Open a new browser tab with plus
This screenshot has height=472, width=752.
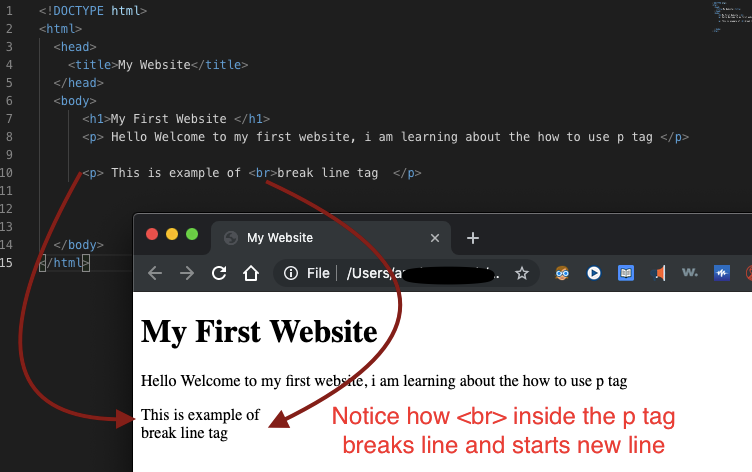click(473, 238)
